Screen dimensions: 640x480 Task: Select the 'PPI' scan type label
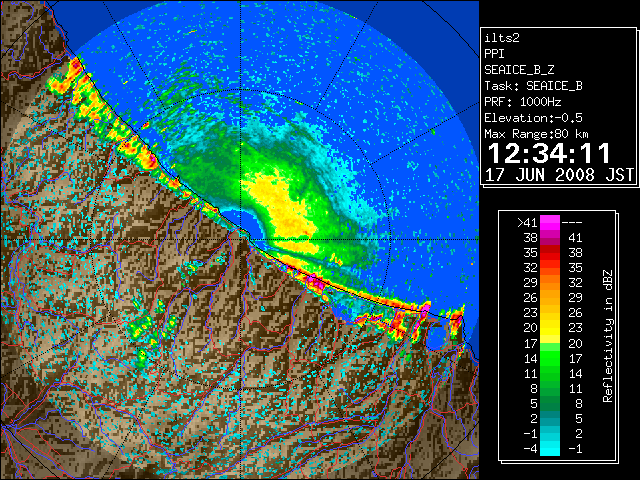tap(494, 54)
